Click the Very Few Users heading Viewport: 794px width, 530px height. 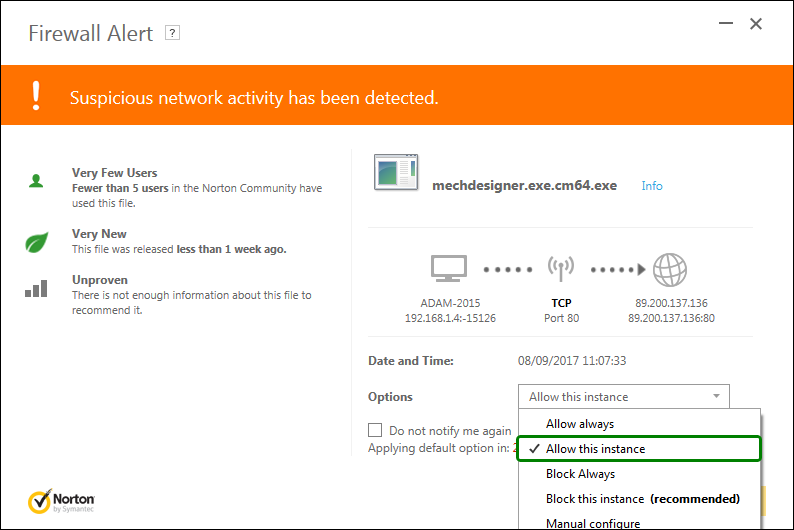[114, 173]
